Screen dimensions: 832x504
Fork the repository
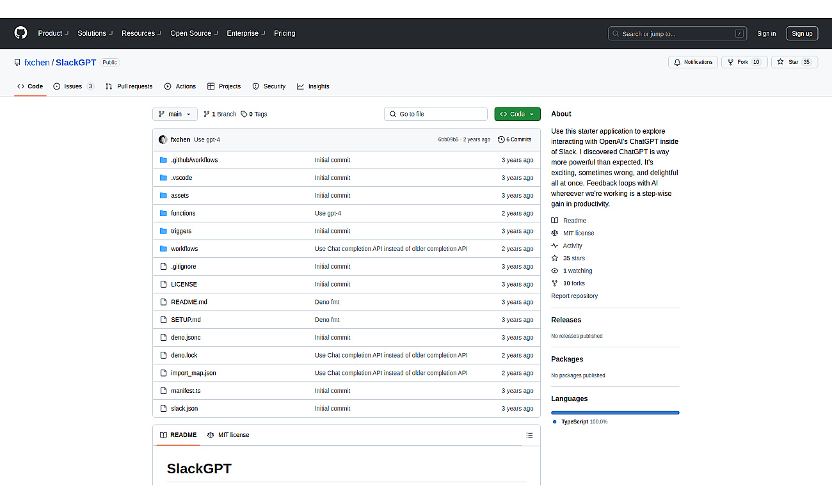pyautogui.click(x=744, y=62)
